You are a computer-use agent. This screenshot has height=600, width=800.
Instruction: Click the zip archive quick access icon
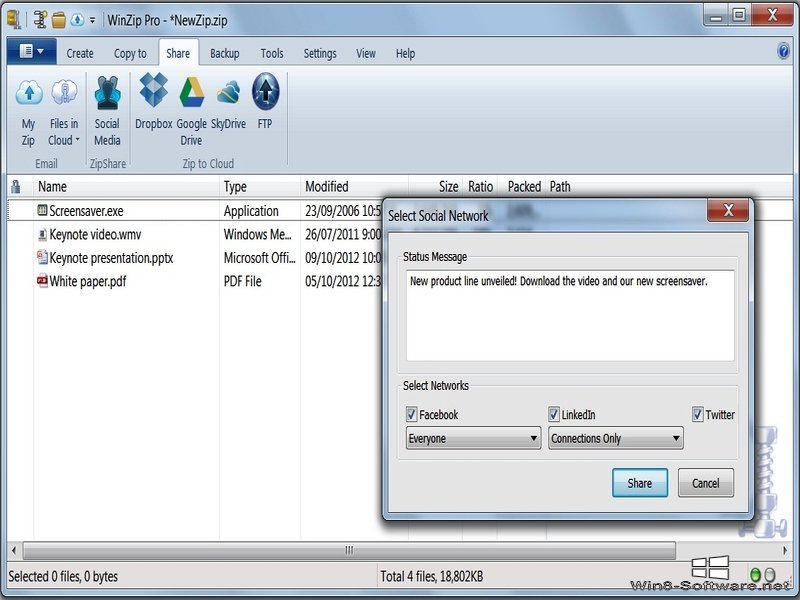[x=40, y=19]
